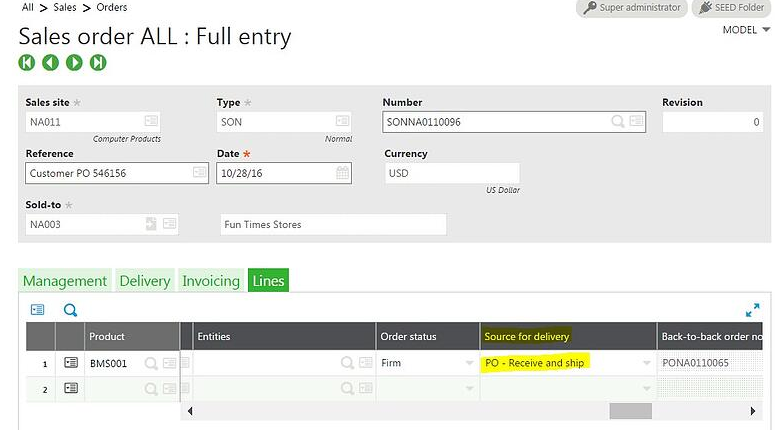Open the MODEL dropdown menu
Viewport: 784px width, 430px height.
[x=746, y=30]
